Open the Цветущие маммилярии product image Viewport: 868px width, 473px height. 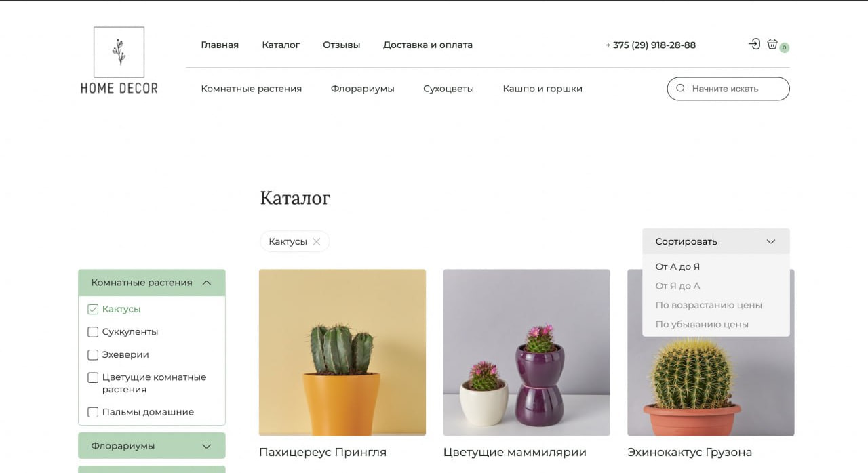point(527,352)
